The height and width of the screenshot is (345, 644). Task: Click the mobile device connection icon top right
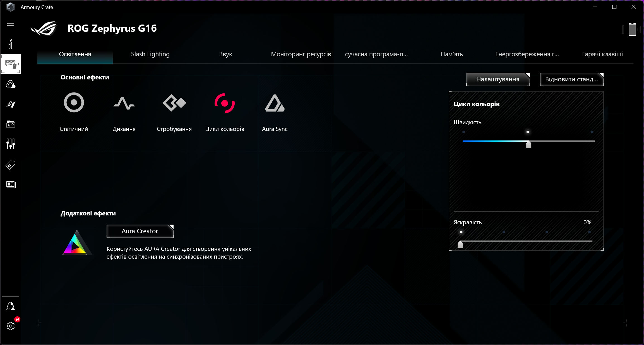point(632,29)
